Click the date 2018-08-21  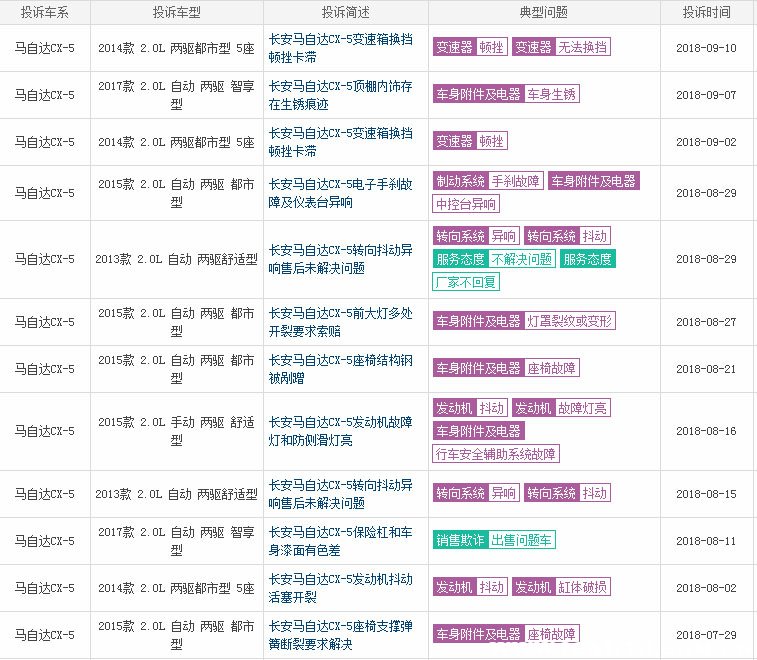tap(706, 369)
